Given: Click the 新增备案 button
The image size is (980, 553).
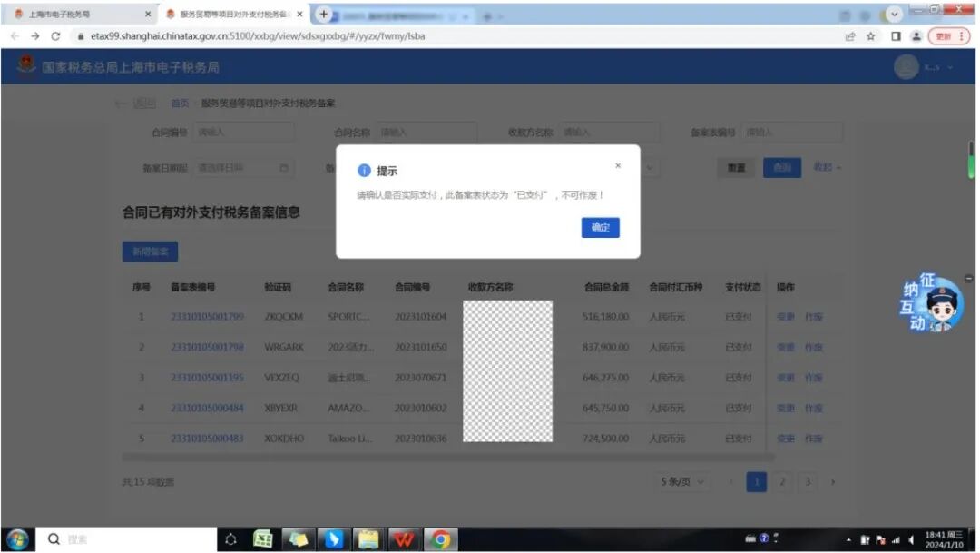Looking at the screenshot, I should 150,252.
